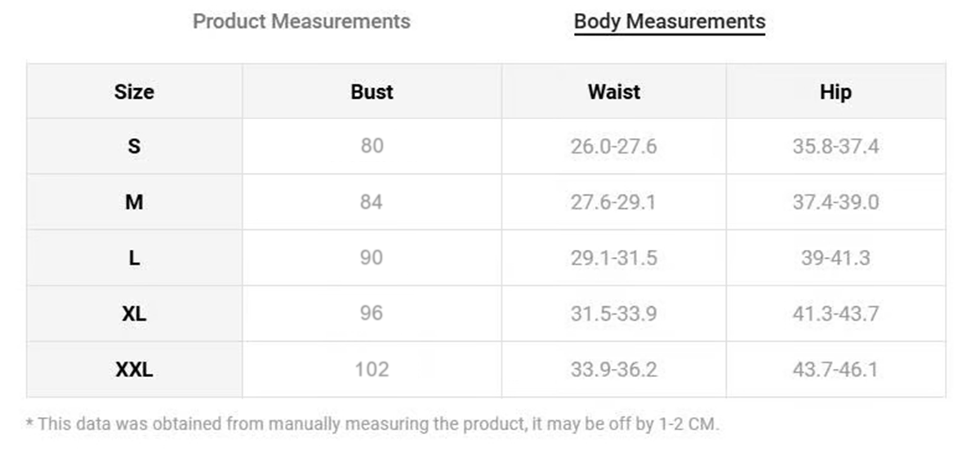
Task: Click the Size column header
Action: (x=134, y=91)
